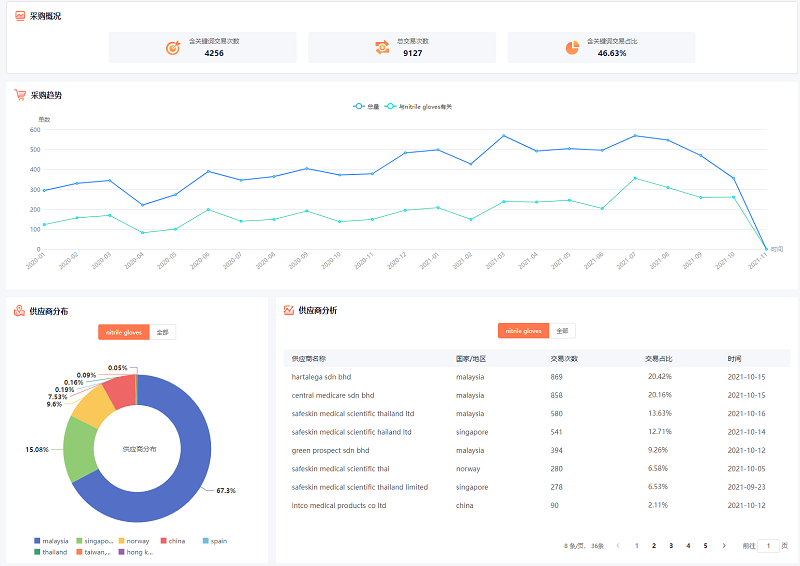
Task: Toggle 总量 series in the trend legend
Action: pyautogui.click(x=366, y=106)
